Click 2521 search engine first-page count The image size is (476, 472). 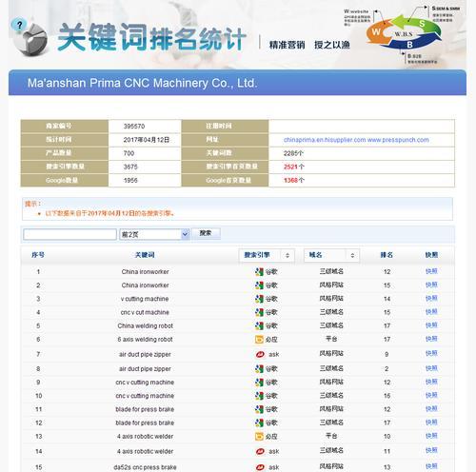click(x=290, y=167)
